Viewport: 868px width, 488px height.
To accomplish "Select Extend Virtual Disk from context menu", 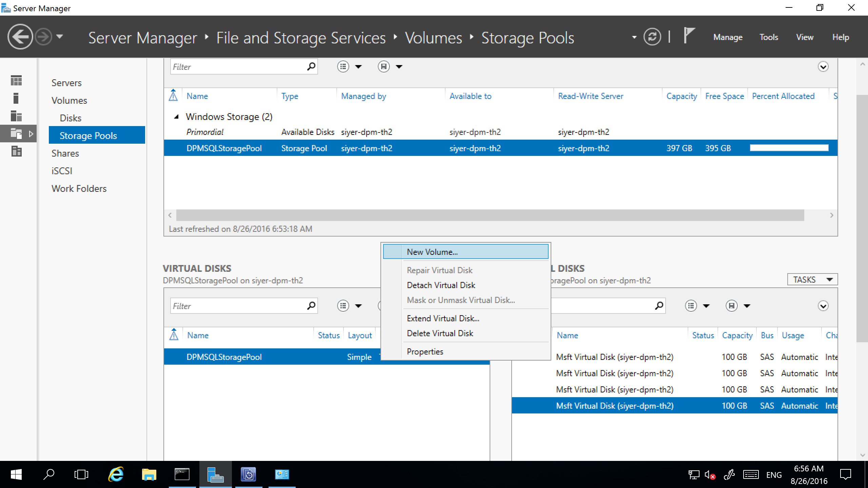I will tap(442, 318).
